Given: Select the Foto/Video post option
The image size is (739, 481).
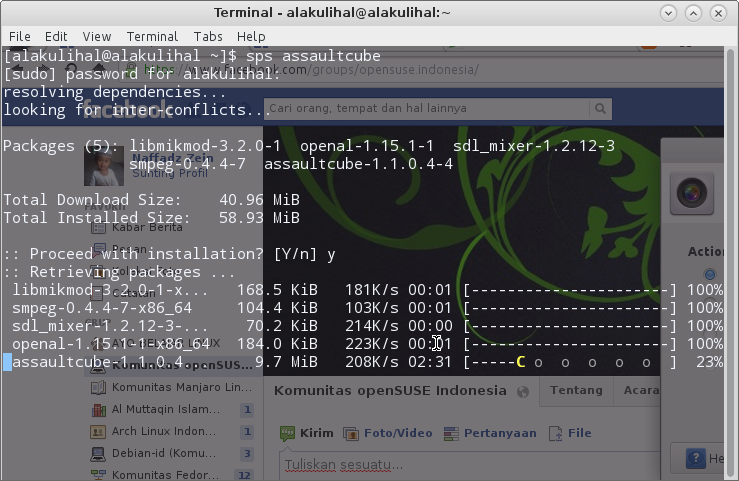Looking at the screenshot, I should pos(398,433).
